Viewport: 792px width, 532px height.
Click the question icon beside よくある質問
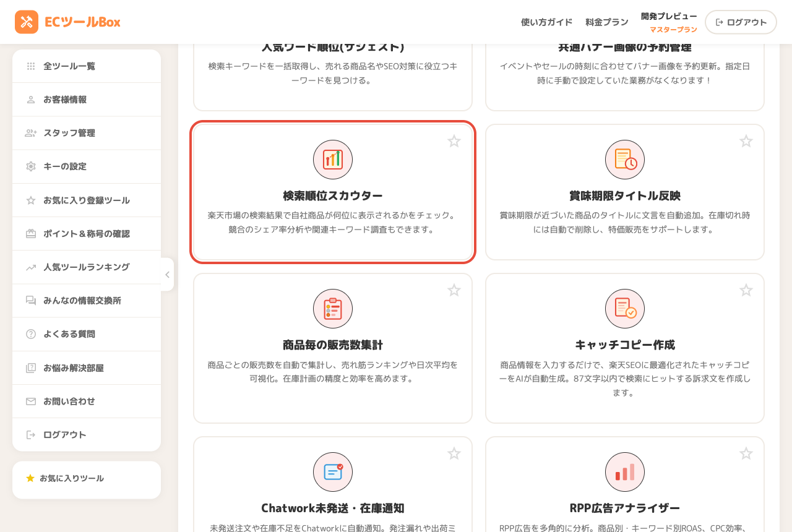tap(31, 334)
